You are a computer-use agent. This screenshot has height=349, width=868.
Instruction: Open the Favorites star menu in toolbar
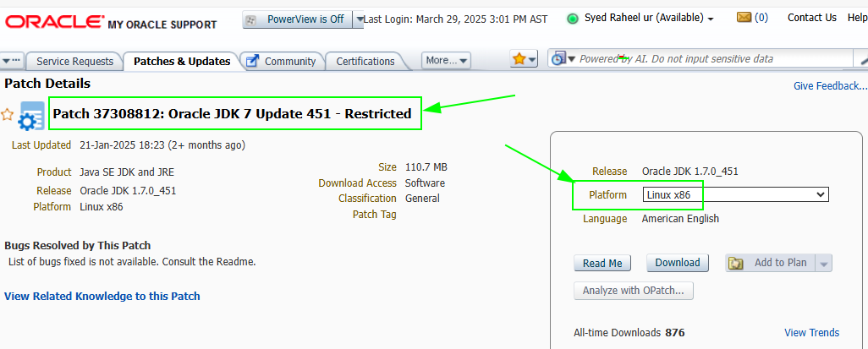524,59
